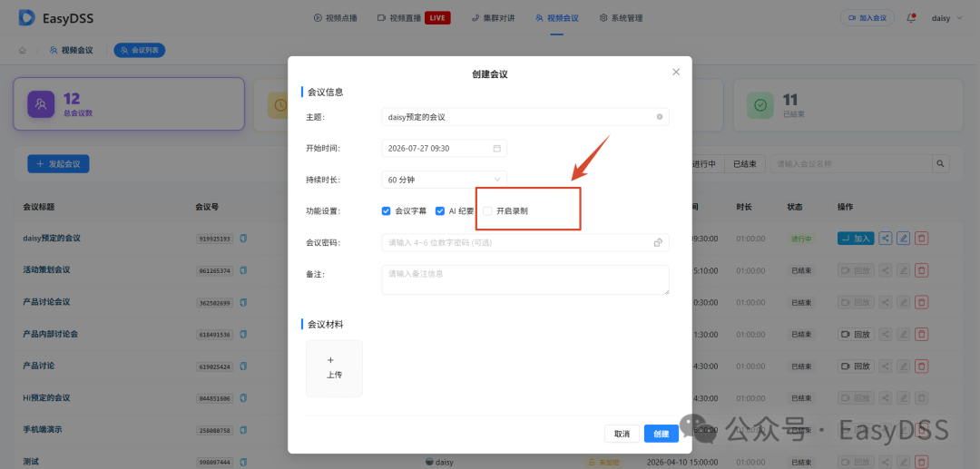Click the 主题 input field
The width and height of the screenshot is (980, 469).
pyautogui.click(x=525, y=117)
